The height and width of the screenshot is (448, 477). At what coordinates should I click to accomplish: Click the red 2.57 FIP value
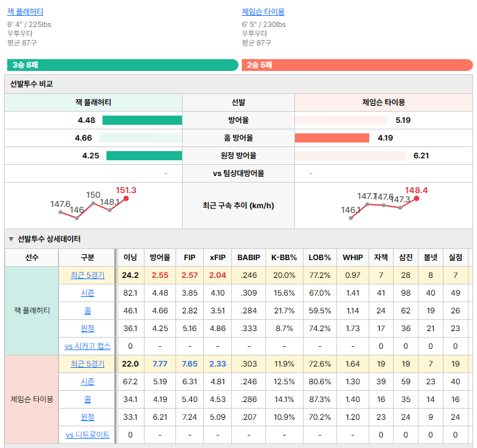(189, 275)
